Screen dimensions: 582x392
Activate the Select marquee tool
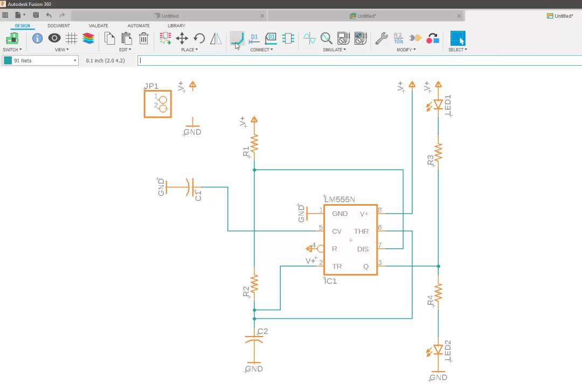point(458,38)
